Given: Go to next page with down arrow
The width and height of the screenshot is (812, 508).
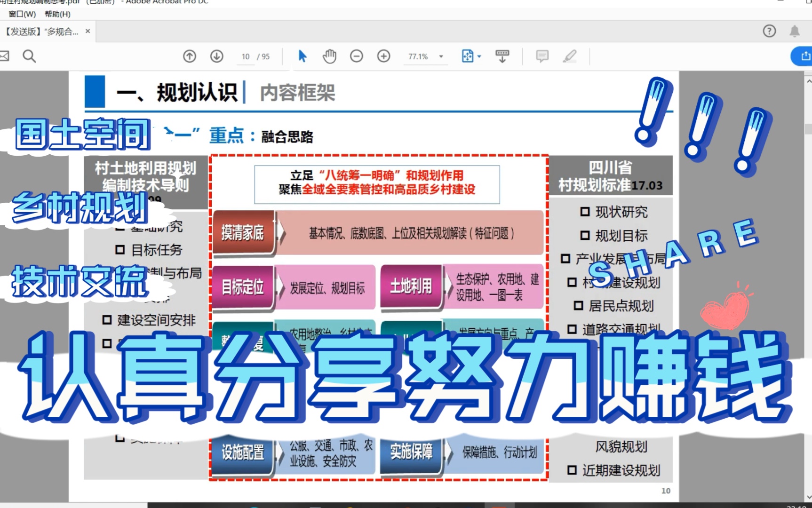Looking at the screenshot, I should [217, 56].
